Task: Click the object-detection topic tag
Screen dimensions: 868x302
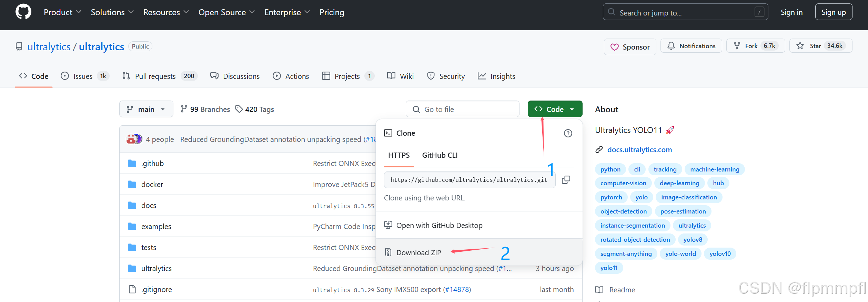Action: (x=623, y=211)
